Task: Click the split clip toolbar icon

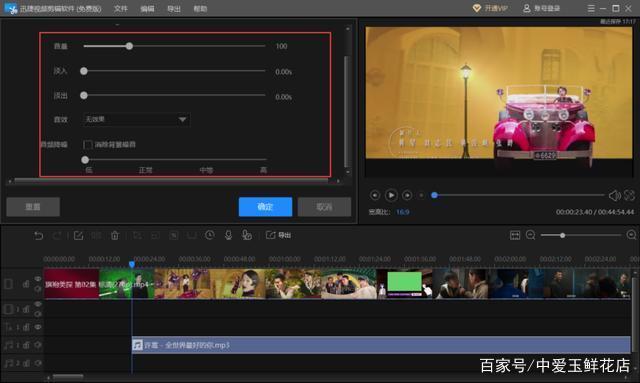Action: pos(96,235)
